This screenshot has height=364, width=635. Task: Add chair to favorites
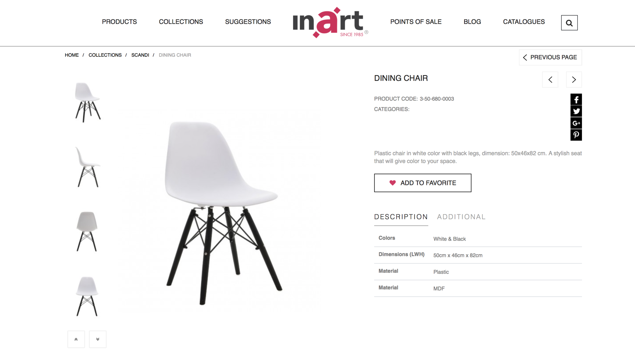click(423, 183)
